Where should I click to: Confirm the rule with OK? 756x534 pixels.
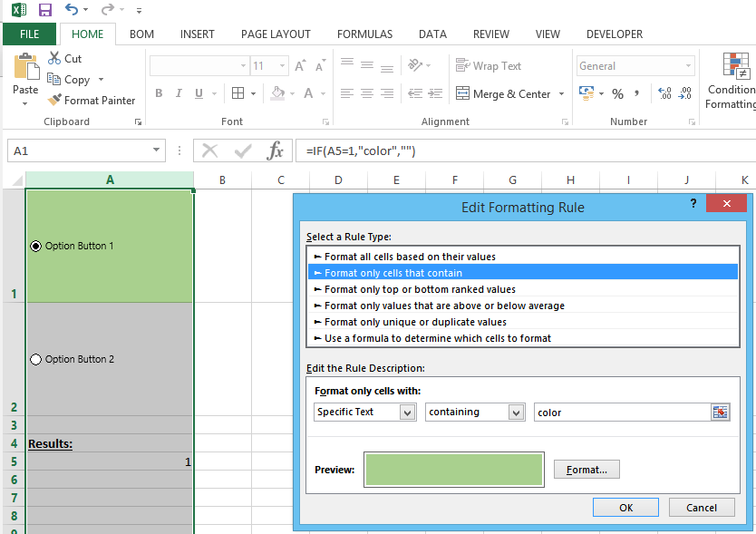click(625, 507)
